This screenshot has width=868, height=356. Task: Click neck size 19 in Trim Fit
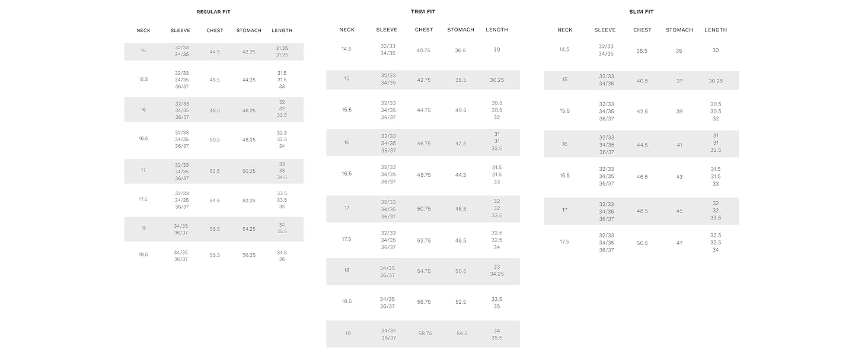click(x=347, y=333)
